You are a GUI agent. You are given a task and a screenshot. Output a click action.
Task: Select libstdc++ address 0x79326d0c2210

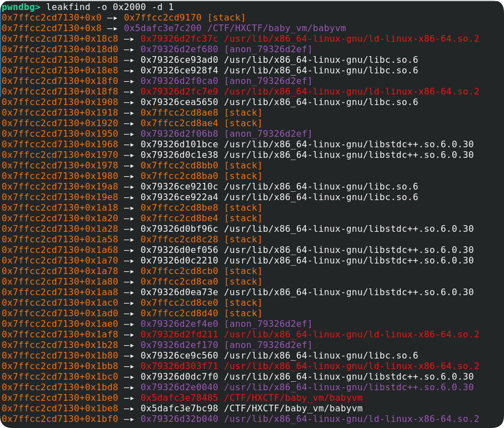point(179,260)
